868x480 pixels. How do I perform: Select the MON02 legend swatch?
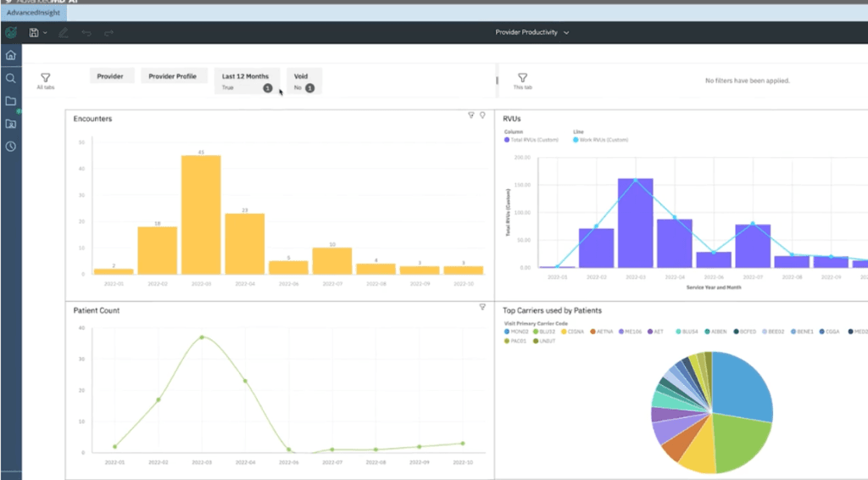point(507,332)
